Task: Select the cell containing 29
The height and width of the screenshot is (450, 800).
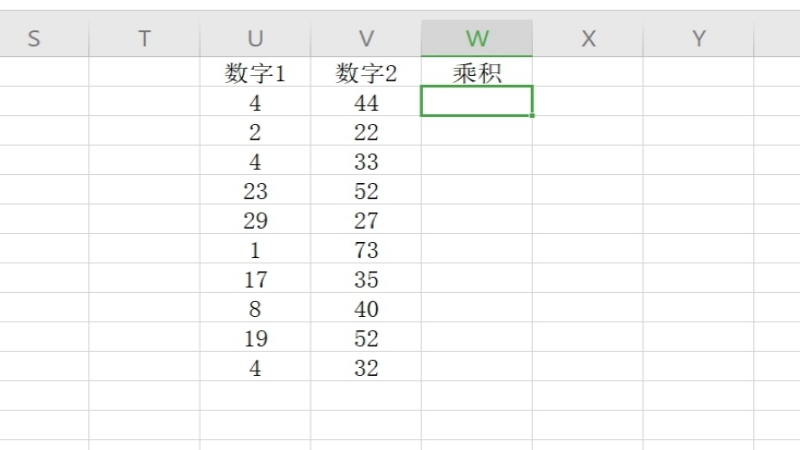Action: 255,220
